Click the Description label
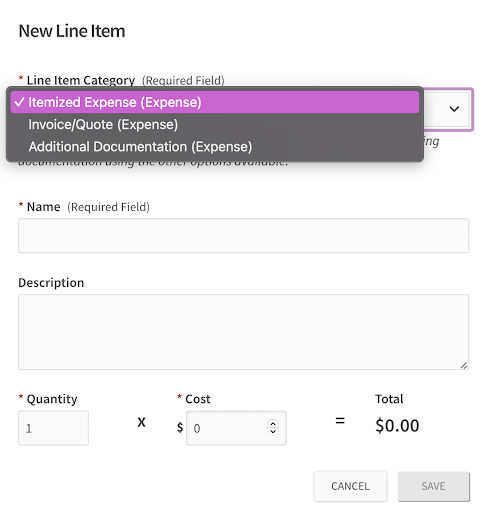The height and width of the screenshot is (512, 484). point(51,283)
